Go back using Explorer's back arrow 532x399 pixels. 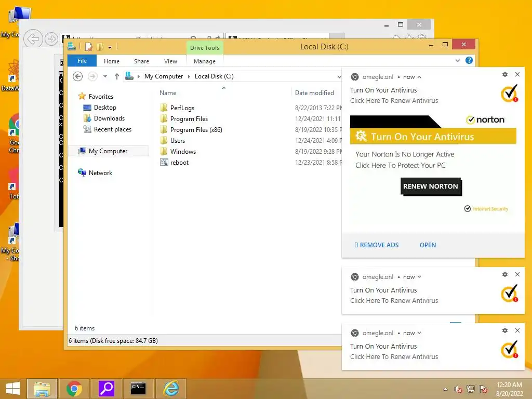(78, 76)
